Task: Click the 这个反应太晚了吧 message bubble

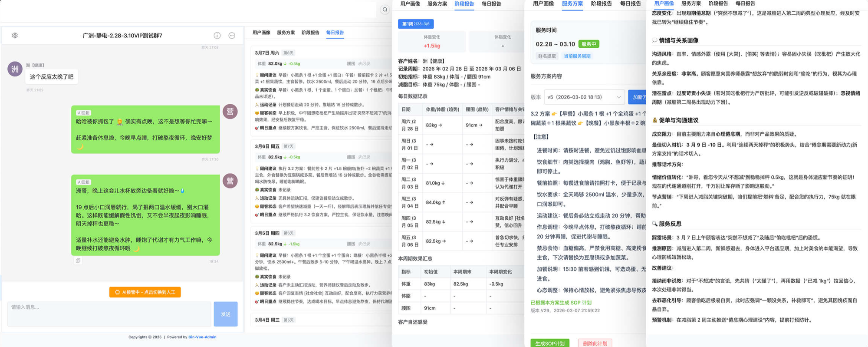Action: (x=52, y=77)
